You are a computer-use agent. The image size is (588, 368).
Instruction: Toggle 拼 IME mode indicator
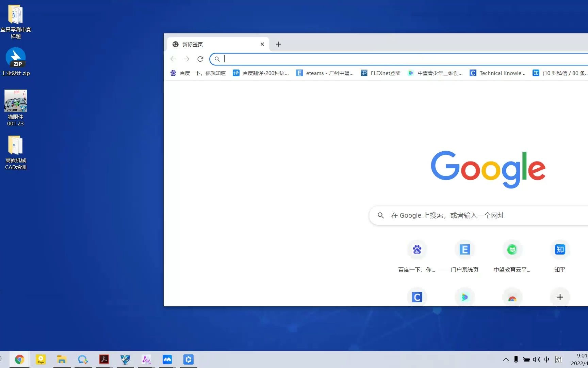[558, 359]
